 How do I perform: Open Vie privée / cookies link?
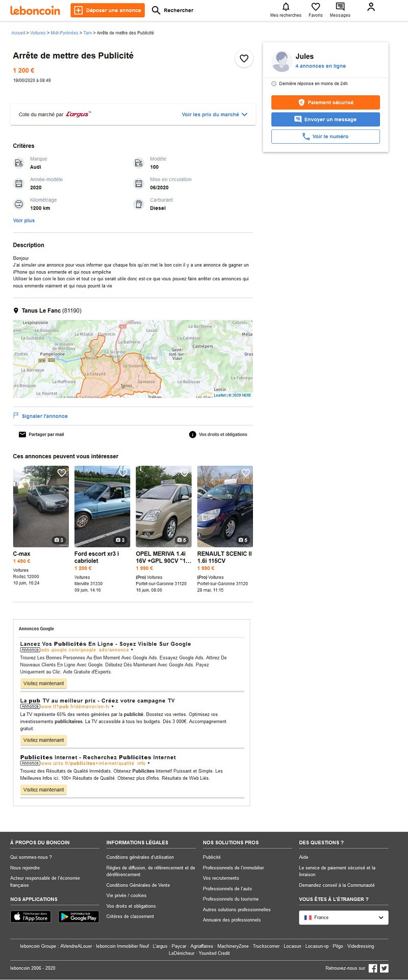point(126,895)
